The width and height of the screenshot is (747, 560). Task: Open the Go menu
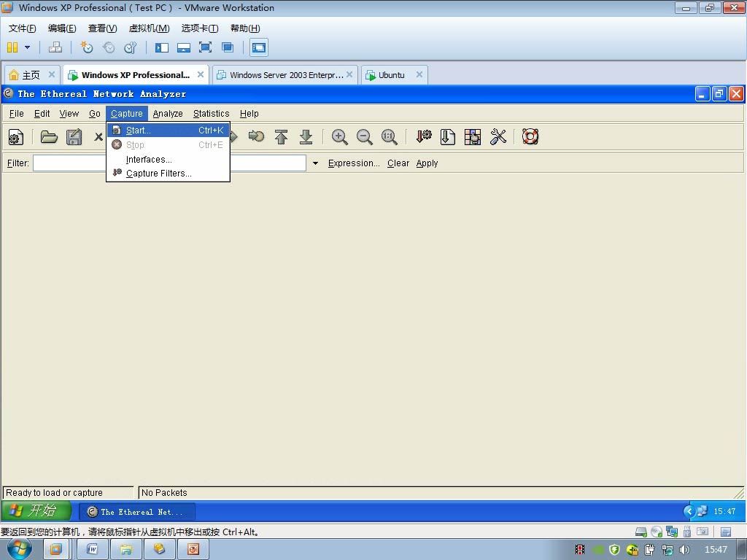pyautogui.click(x=94, y=113)
